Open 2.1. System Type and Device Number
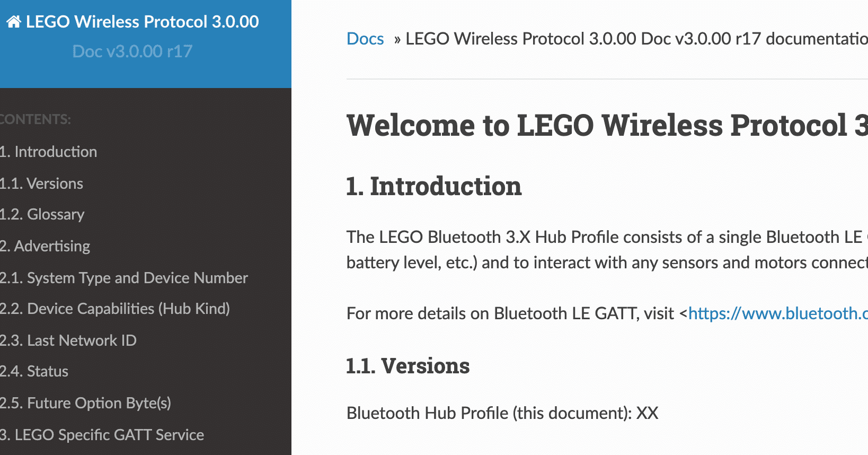Image resolution: width=868 pixels, height=455 pixels. pos(124,278)
